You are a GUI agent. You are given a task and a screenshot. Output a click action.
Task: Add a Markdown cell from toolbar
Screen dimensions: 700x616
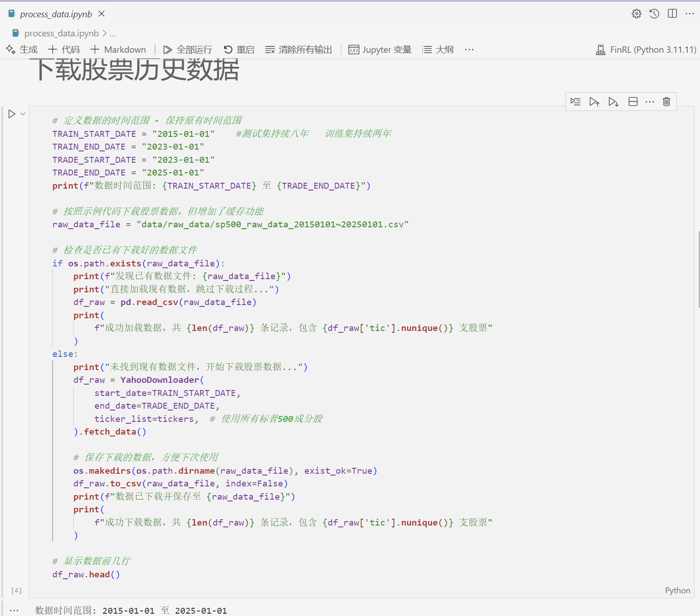tap(118, 50)
